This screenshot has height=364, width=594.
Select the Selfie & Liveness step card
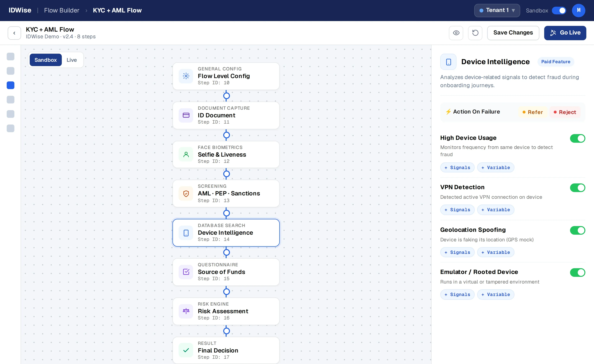tap(226, 155)
